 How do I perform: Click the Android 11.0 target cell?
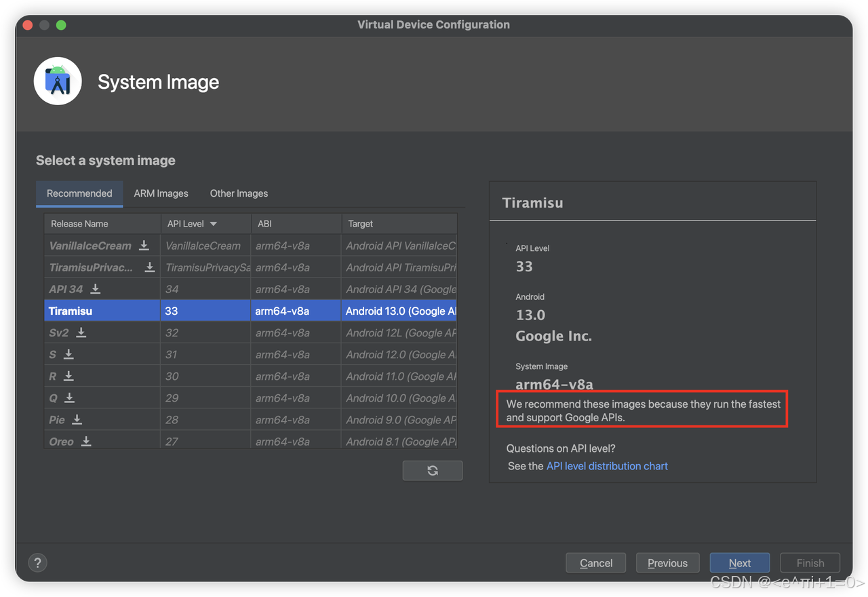coord(399,376)
